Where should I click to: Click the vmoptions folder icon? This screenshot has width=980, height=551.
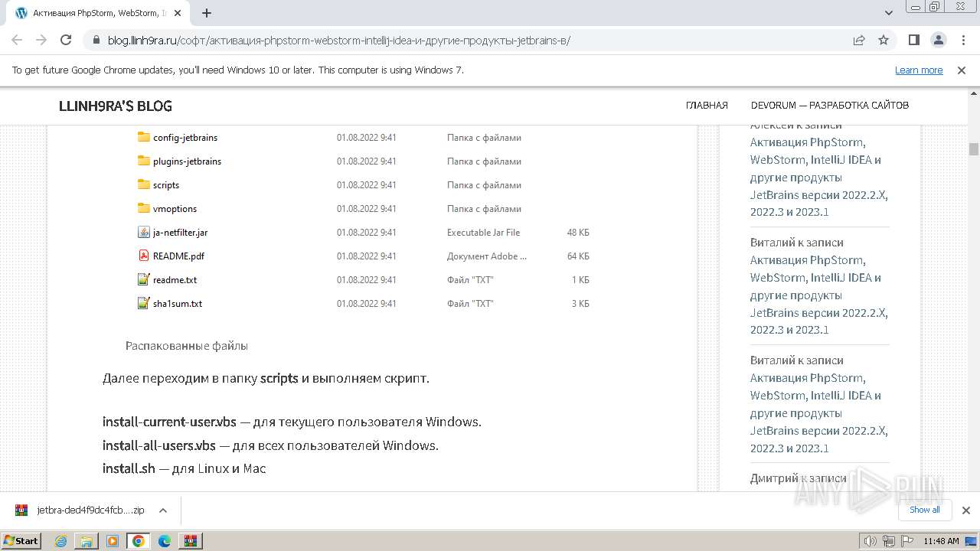pos(144,208)
